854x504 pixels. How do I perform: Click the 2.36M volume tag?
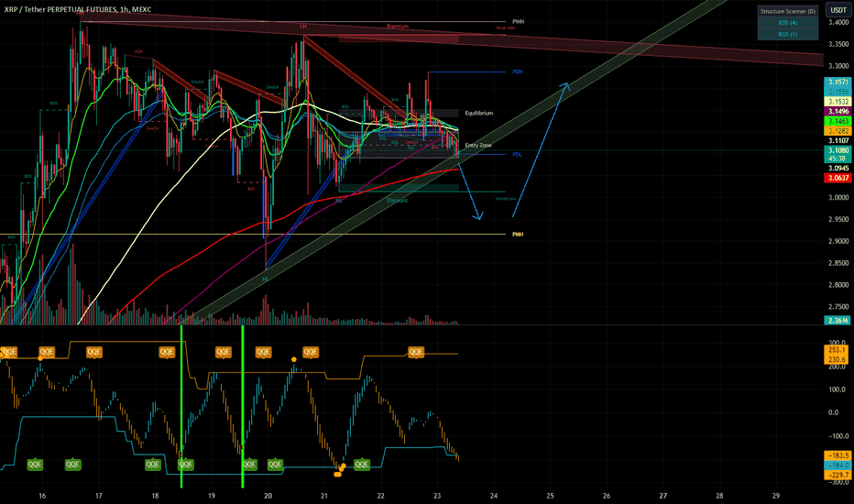pyautogui.click(x=838, y=321)
